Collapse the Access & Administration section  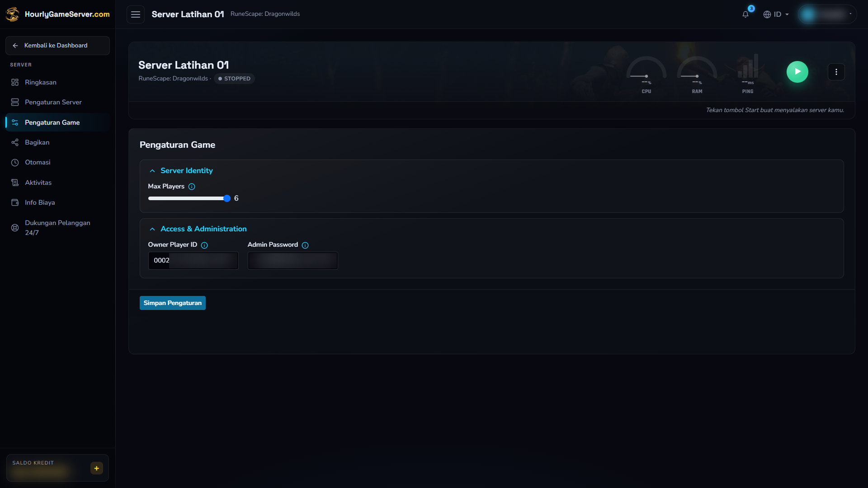pos(198,229)
